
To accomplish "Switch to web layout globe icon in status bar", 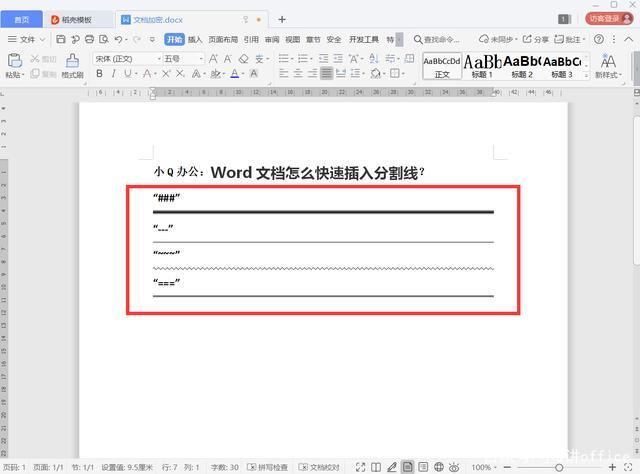I will [439, 467].
